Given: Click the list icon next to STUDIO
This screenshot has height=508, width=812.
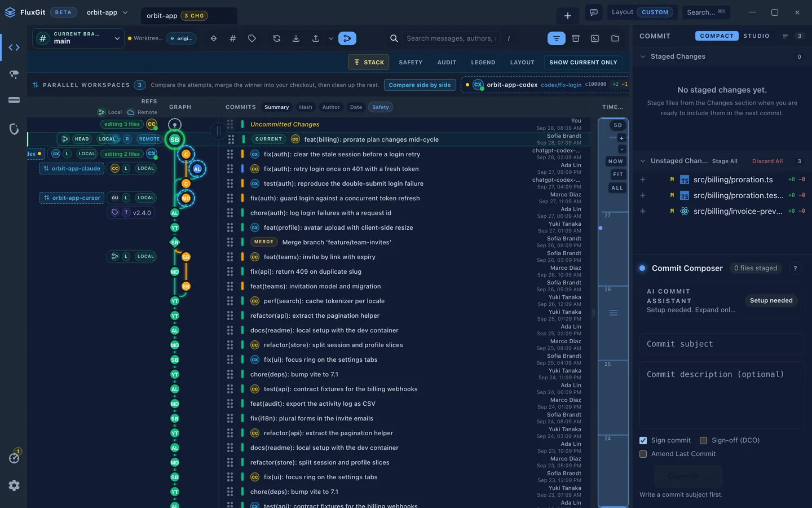Looking at the screenshot, I should [x=785, y=36].
